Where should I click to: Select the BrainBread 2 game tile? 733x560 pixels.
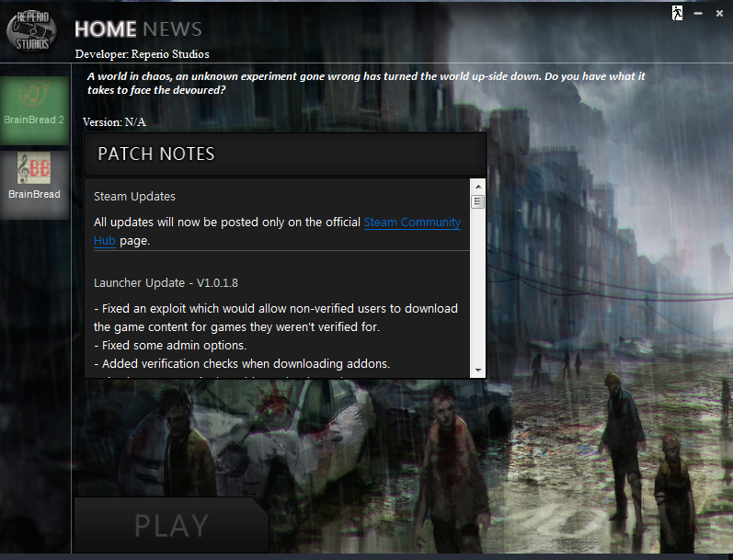(x=35, y=109)
